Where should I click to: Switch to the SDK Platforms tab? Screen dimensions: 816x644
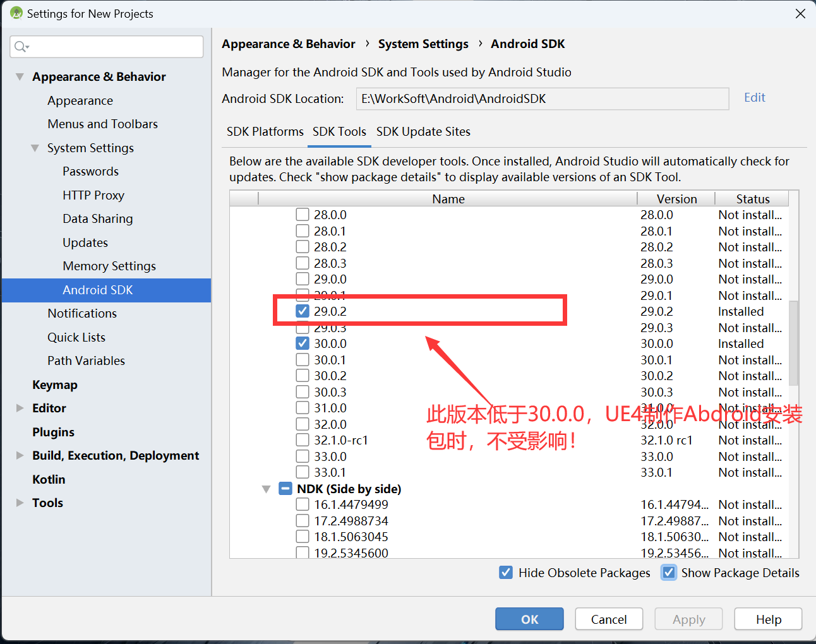(x=265, y=132)
